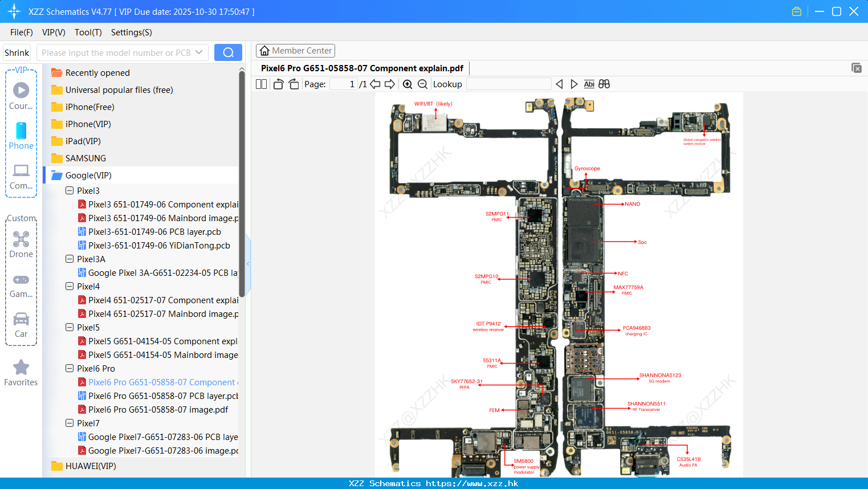Click the page number input box
Viewport: 868px width, 489px height.
(x=344, y=84)
